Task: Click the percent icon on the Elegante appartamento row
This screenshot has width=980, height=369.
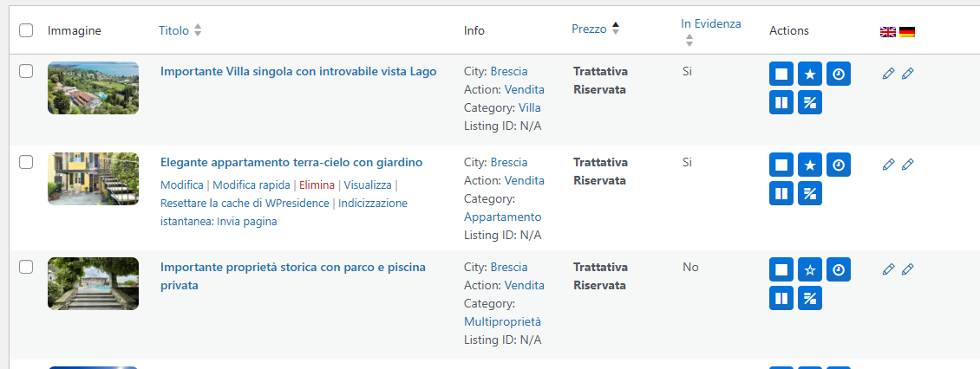Action: tap(810, 193)
